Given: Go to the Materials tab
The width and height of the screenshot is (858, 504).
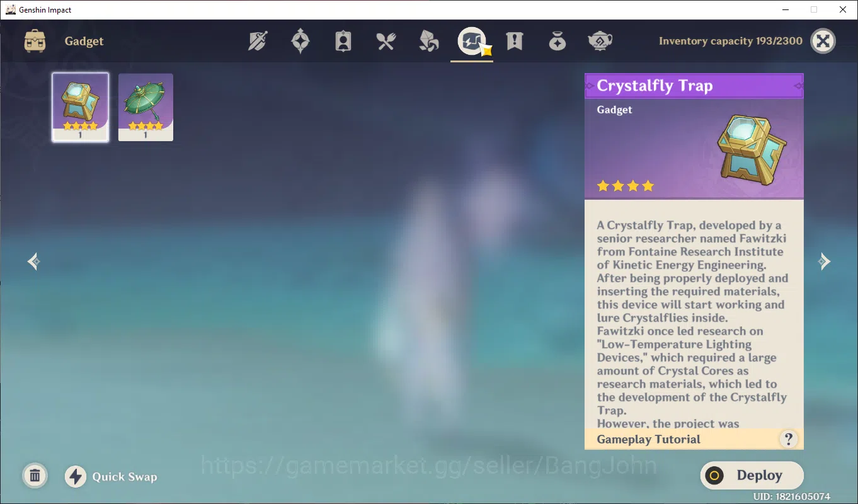Looking at the screenshot, I should pyautogui.click(x=429, y=41).
